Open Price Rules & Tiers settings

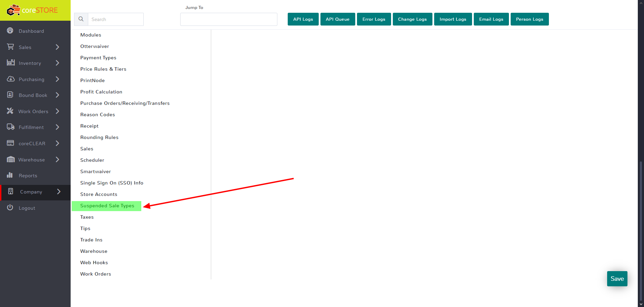click(103, 69)
